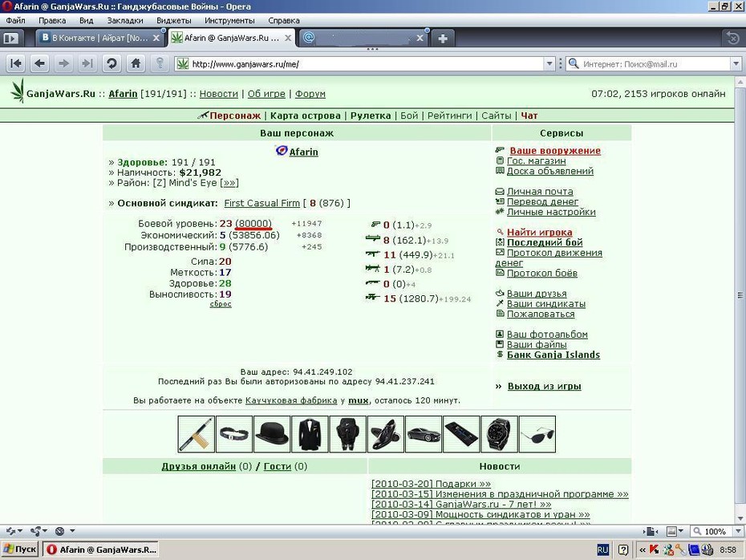
Task: Click the Пуск start button
Action: click(19, 549)
